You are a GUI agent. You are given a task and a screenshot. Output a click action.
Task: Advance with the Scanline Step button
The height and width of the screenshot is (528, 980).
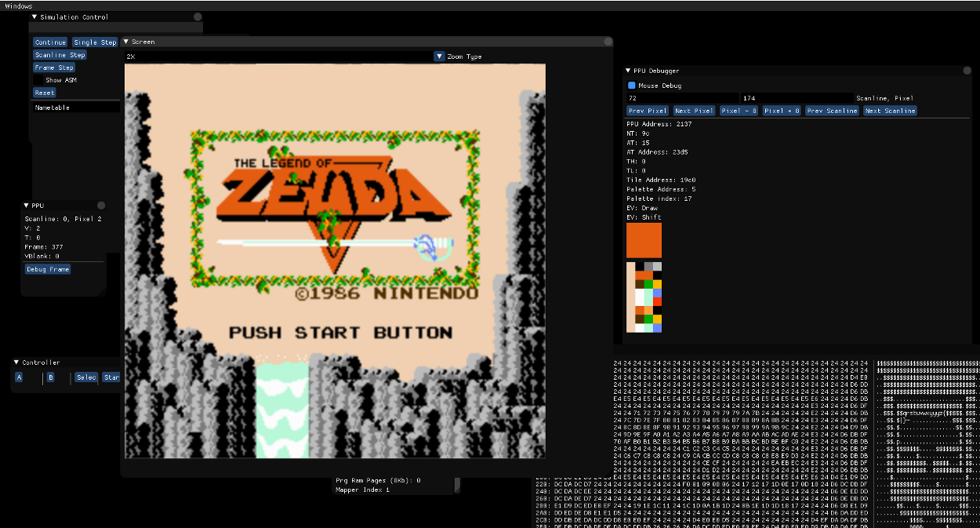tap(60, 55)
